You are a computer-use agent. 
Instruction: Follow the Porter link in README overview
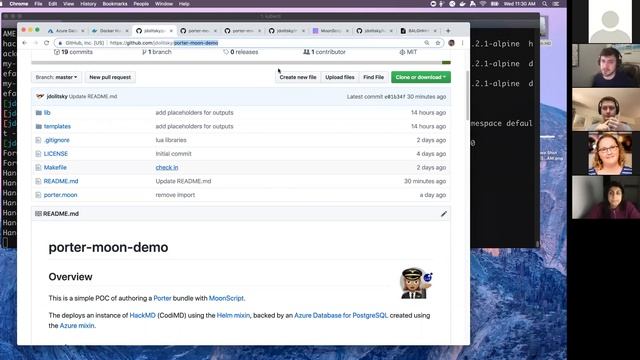(162, 298)
